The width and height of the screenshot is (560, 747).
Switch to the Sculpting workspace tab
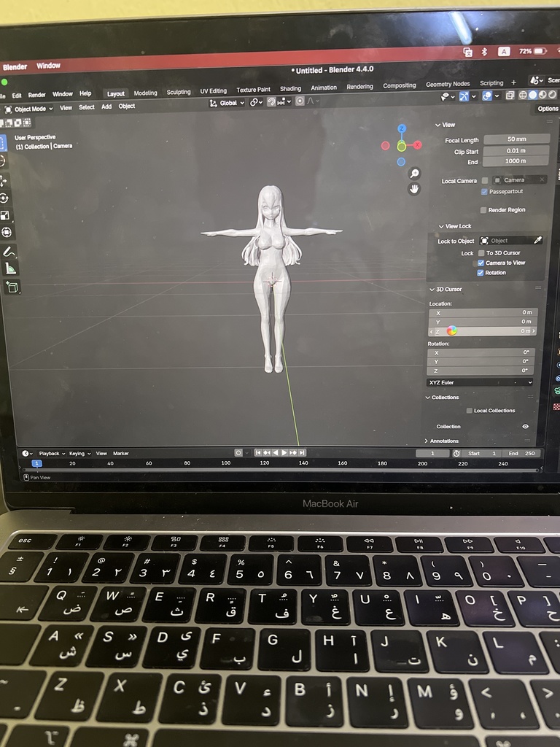tap(179, 92)
